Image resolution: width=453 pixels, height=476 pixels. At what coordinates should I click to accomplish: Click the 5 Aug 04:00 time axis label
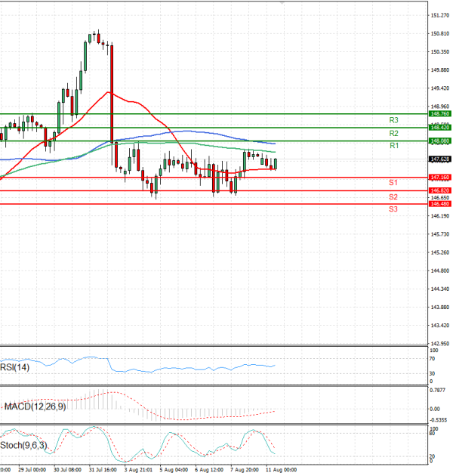tap(174, 469)
